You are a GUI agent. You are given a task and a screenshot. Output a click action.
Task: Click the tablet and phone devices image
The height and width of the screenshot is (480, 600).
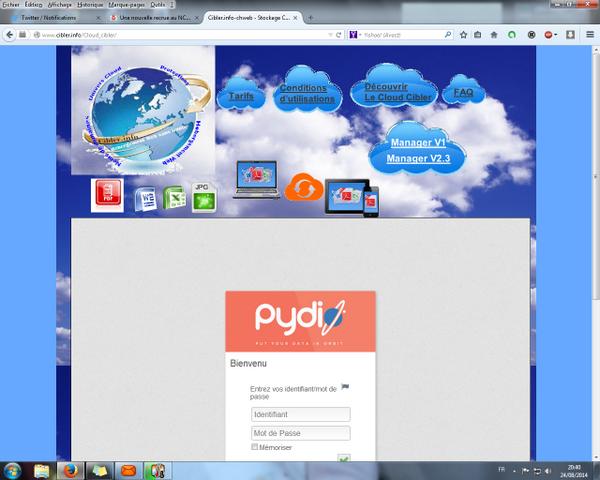click(x=352, y=198)
